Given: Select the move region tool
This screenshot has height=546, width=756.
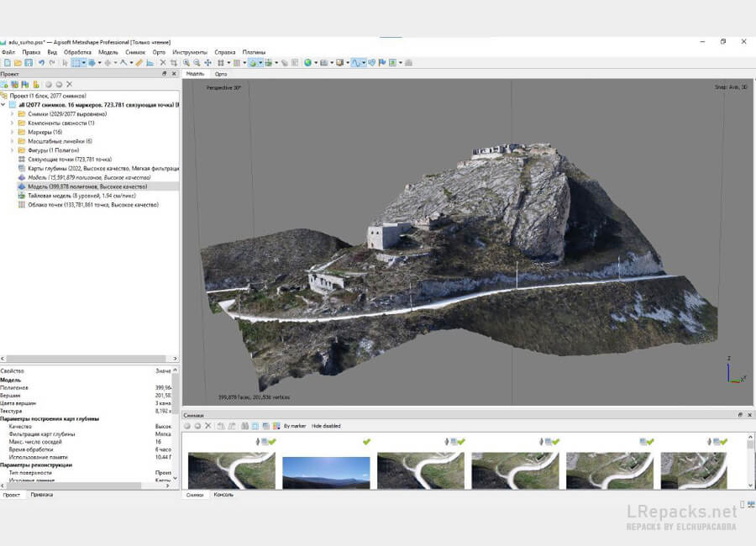Looking at the screenshot, I should pos(92,63).
